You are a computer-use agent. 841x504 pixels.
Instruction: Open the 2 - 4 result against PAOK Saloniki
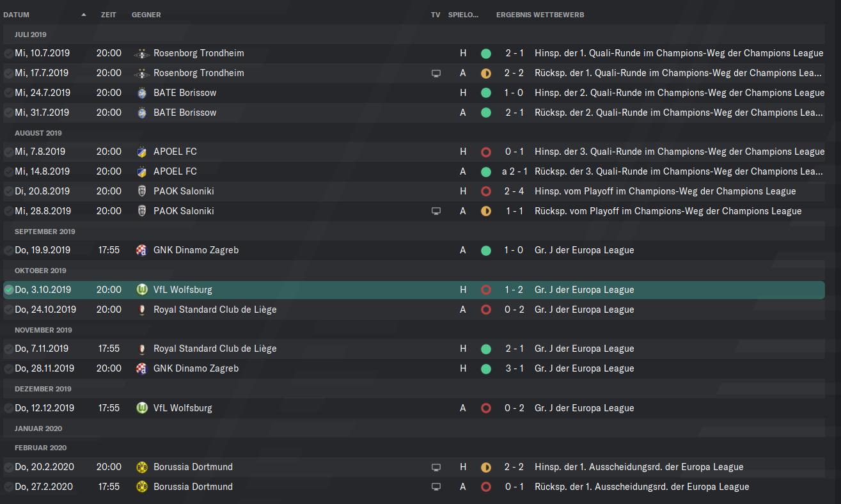514,191
